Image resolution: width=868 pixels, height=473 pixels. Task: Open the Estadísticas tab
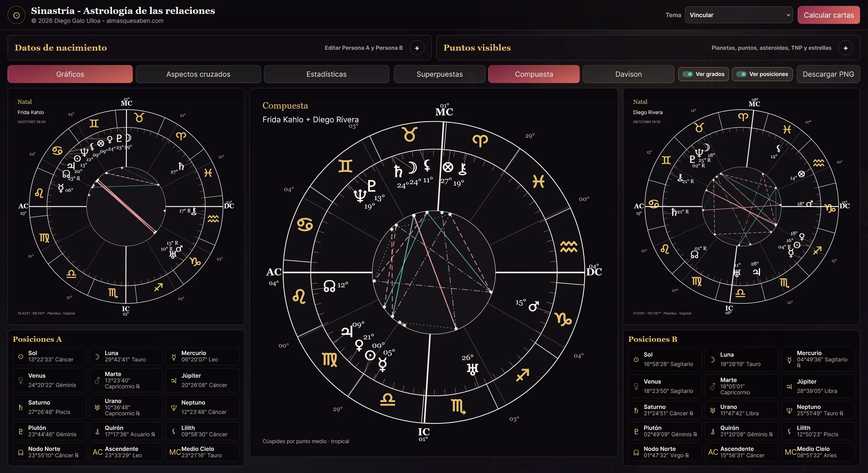click(326, 74)
